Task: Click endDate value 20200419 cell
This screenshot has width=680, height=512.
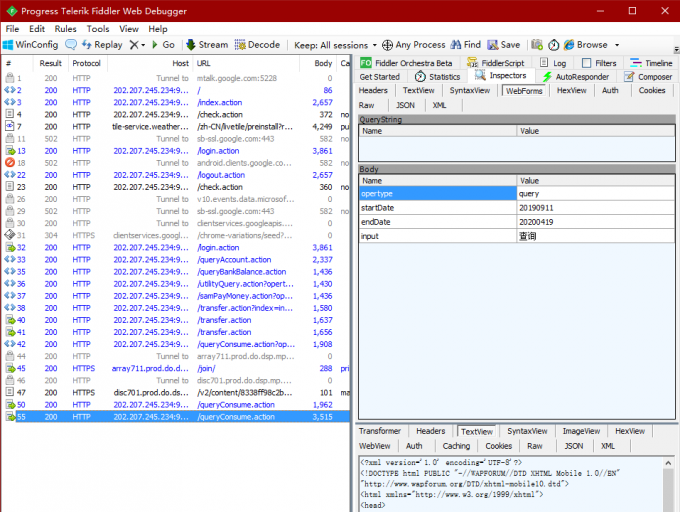Action: click(x=595, y=222)
